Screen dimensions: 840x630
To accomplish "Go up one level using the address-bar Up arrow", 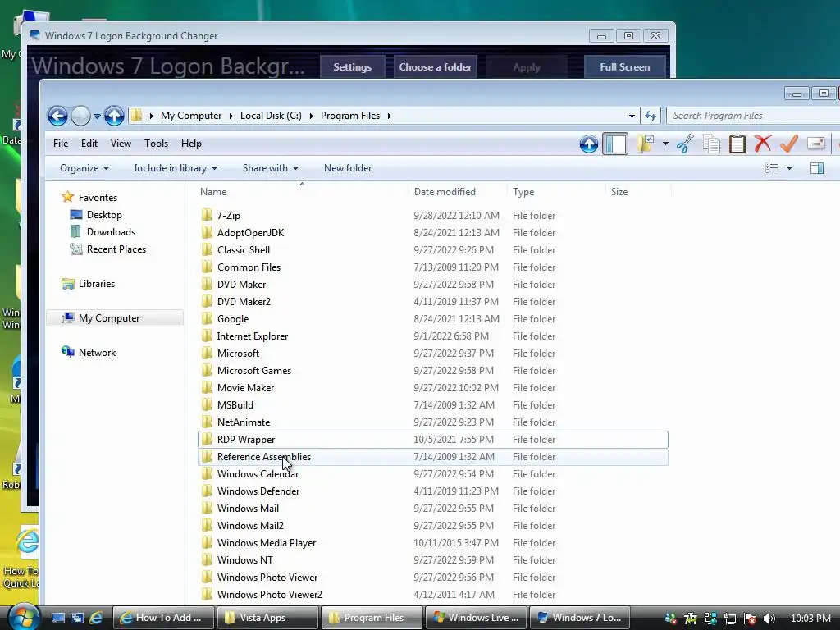I will pos(113,116).
